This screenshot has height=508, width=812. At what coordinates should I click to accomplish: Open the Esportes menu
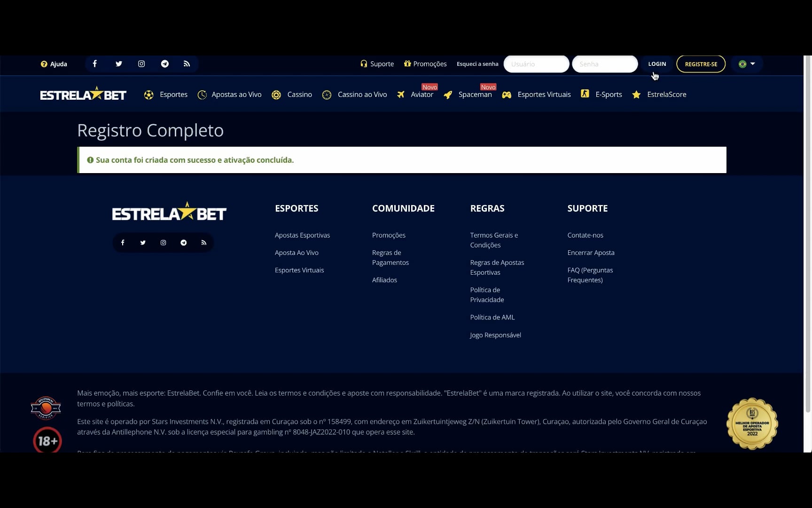[173, 95]
